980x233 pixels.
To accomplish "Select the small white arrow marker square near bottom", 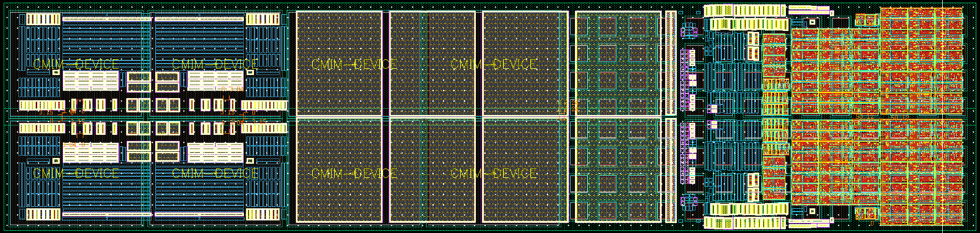I will 812,211.
